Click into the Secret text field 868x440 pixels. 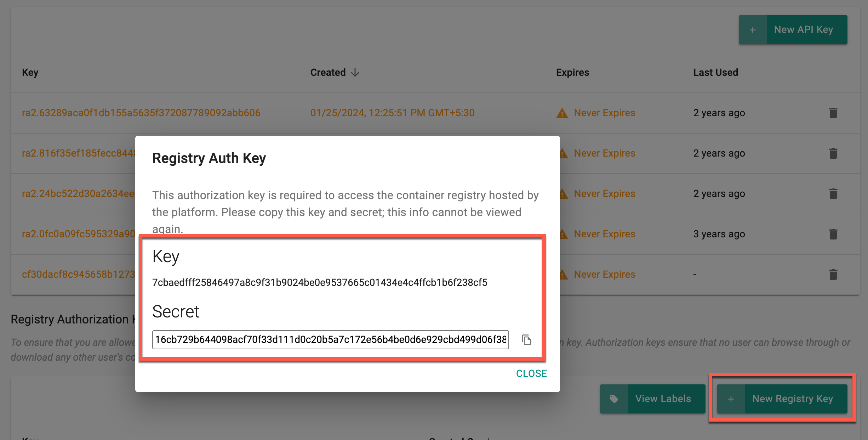pyautogui.click(x=330, y=340)
